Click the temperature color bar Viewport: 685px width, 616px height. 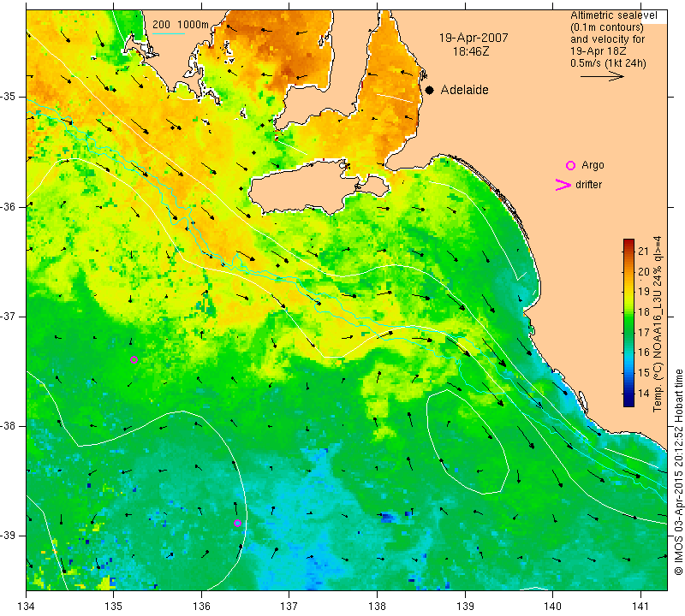pos(628,323)
